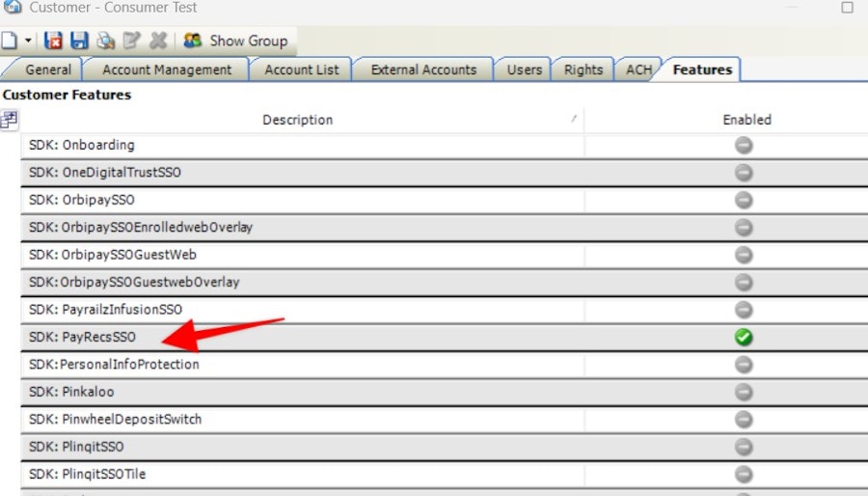Click the Save and Close icon

click(53, 41)
